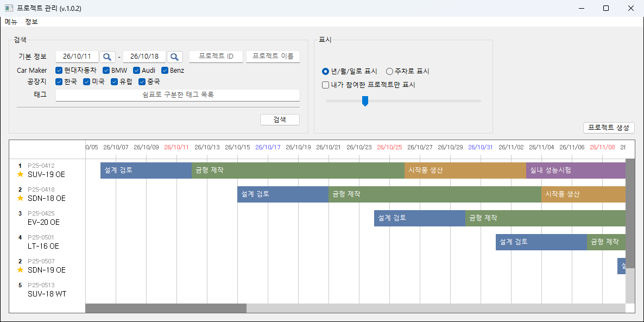Click the end date field 26/10/18

pyautogui.click(x=144, y=56)
